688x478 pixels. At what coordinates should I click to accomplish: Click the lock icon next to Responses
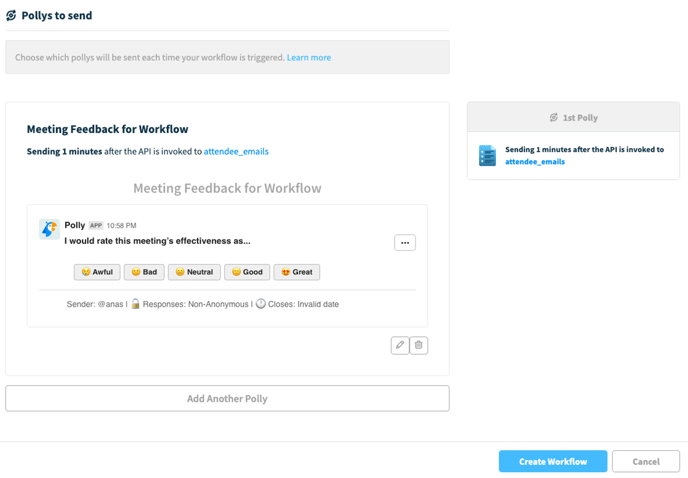(x=135, y=304)
